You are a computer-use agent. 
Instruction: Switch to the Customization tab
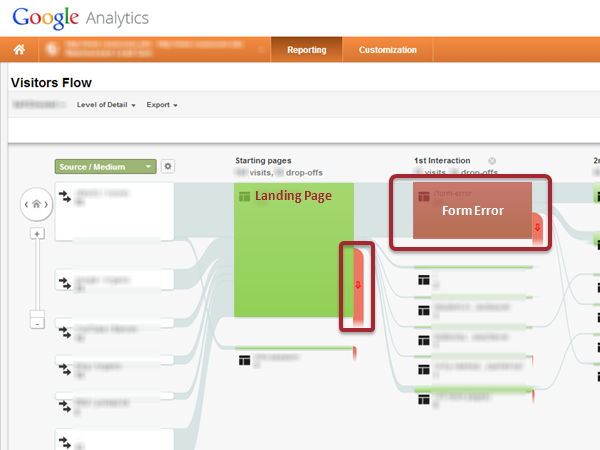coord(388,50)
